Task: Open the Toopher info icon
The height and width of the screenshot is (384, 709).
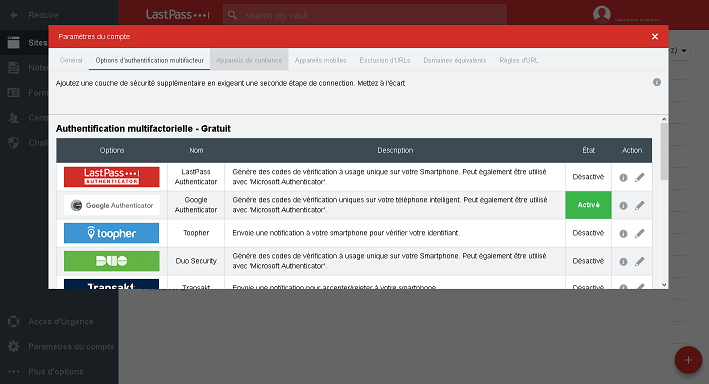Action: (623, 234)
